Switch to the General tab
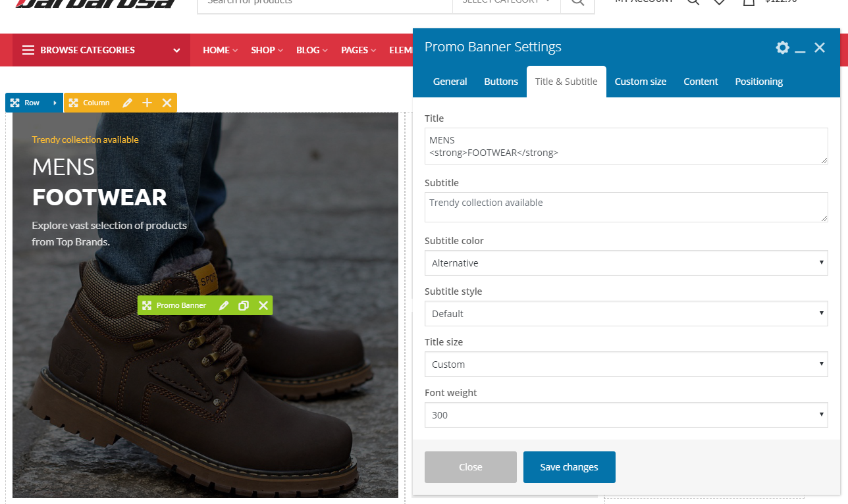The height and width of the screenshot is (504, 848). tap(450, 82)
